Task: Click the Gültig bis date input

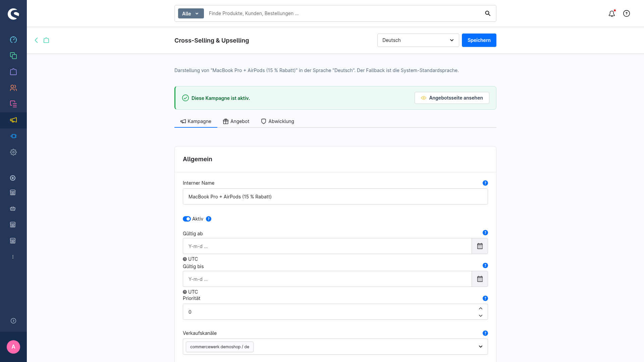Action: (x=327, y=279)
